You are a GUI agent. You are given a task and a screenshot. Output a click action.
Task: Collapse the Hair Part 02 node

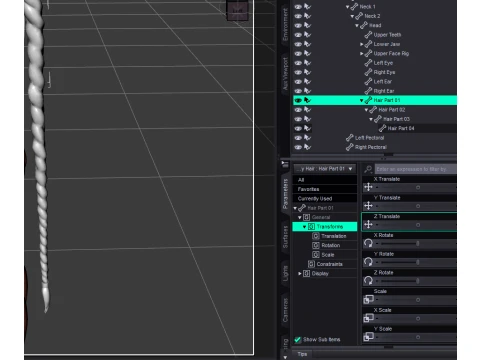(x=366, y=110)
